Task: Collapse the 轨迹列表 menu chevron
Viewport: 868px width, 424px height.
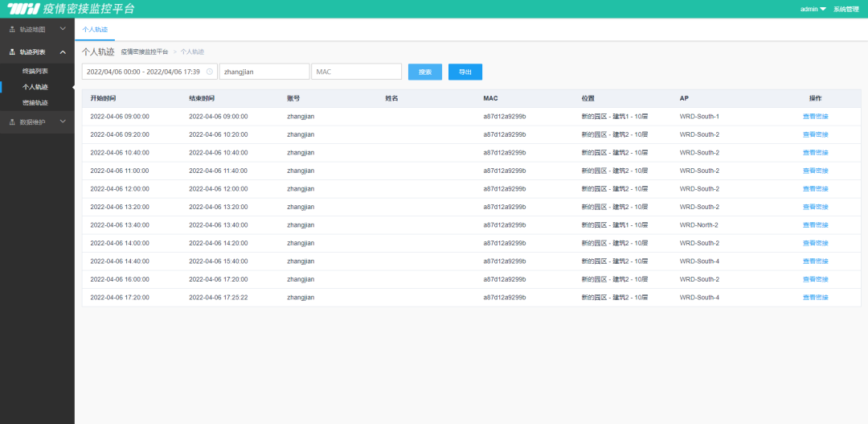Action: pos(63,52)
